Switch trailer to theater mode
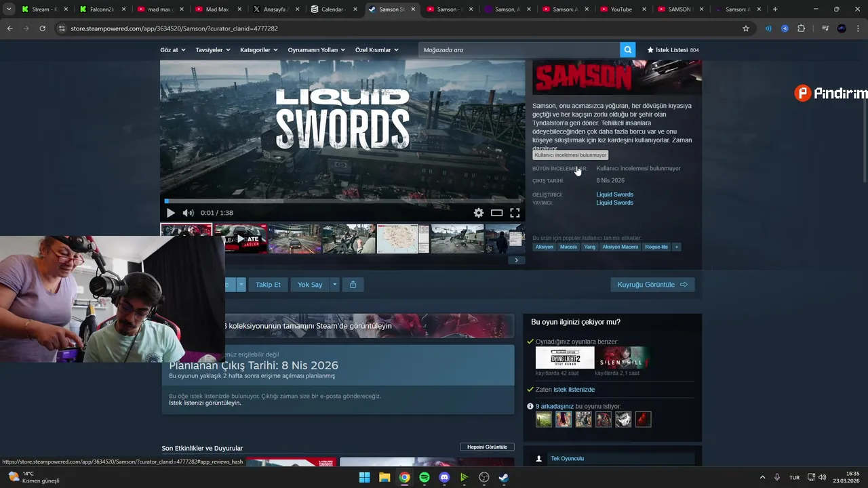Viewport: 868px width, 488px height. point(496,213)
